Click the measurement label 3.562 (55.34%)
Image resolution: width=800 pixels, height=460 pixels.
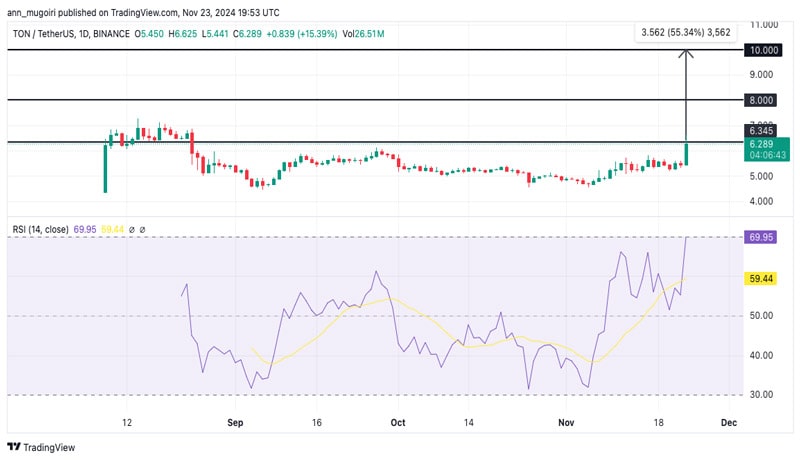[x=686, y=32]
